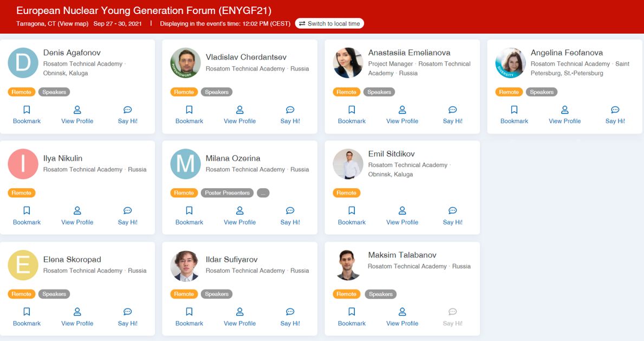Select the Poster Presenters tag
644x341 pixels.
[x=227, y=193]
